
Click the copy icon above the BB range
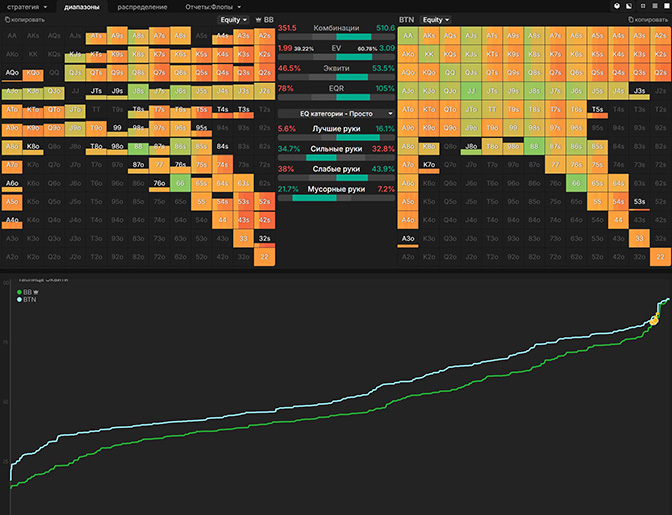(x=6, y=19)
